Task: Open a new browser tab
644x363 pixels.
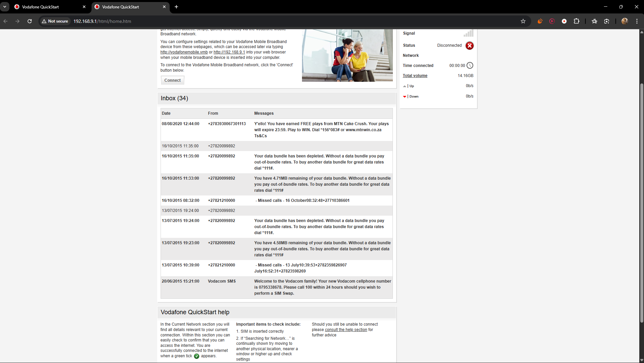Action: (x=176, y=7)
